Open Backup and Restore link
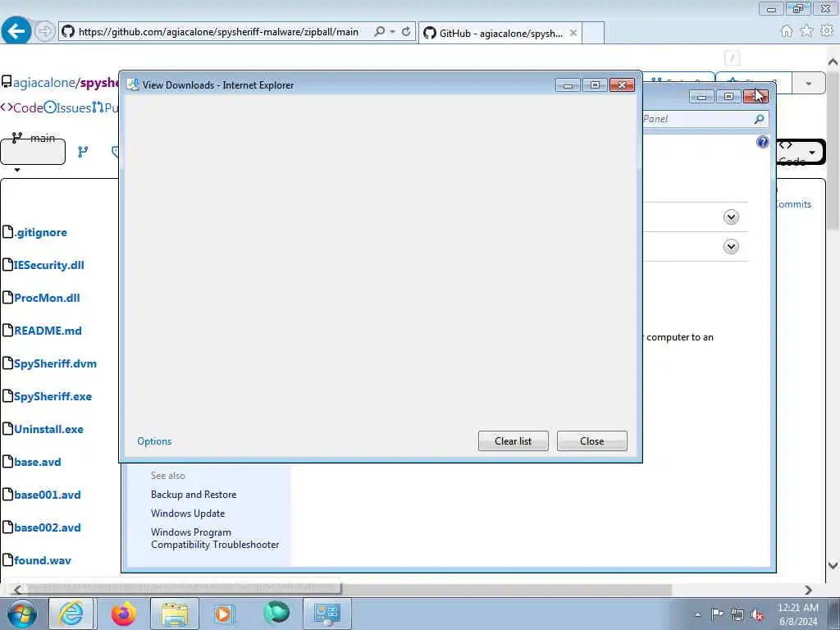The height and width of the screenshot is (630, 840). [194, 495]
